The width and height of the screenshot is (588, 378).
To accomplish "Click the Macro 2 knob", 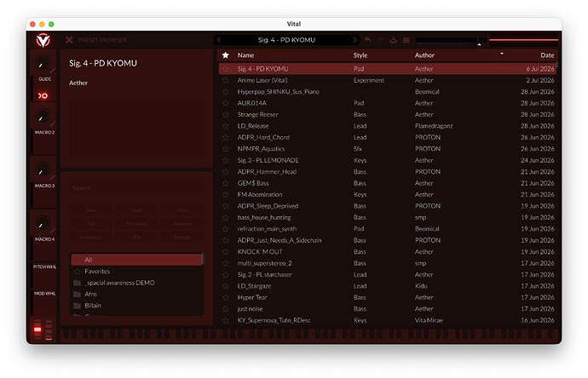I will tap(43, 116).
